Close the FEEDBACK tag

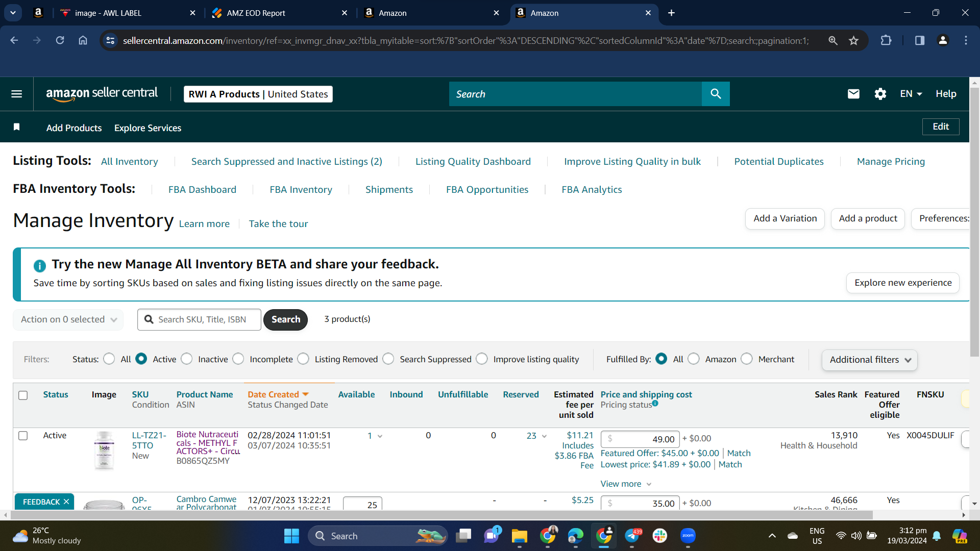(66, 502)
